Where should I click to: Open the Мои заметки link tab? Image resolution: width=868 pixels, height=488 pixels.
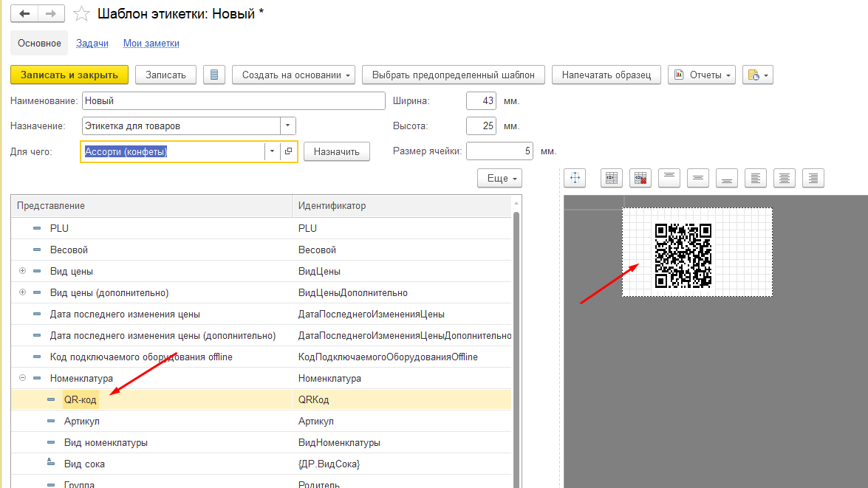click(x=151, y=43)
